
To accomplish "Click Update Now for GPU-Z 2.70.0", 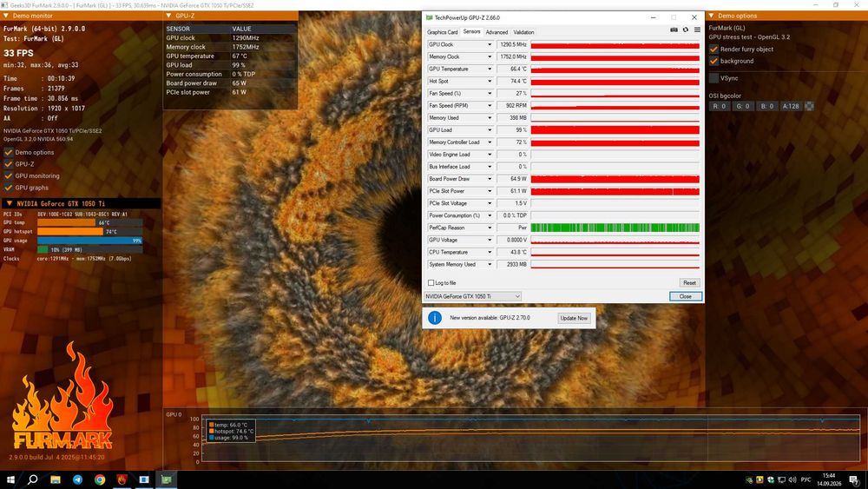I will [x=574, y=318].
